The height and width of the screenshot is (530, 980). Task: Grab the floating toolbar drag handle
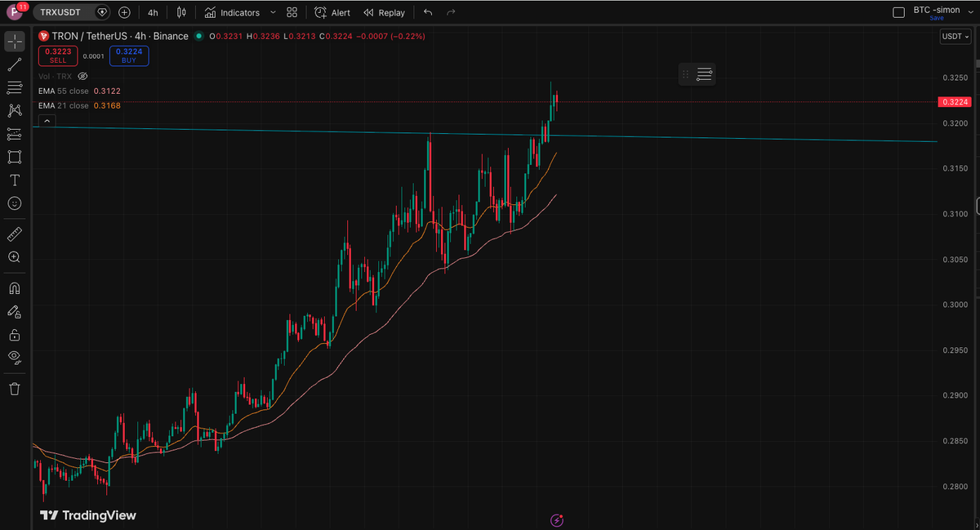point(685,74)
